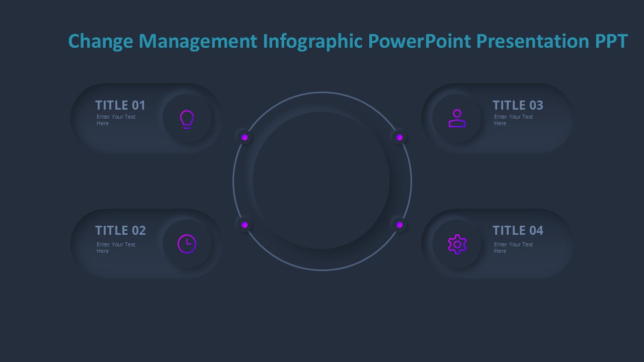Click 'Enter Your Text Here' under Title 02

(x=116, y=247)
